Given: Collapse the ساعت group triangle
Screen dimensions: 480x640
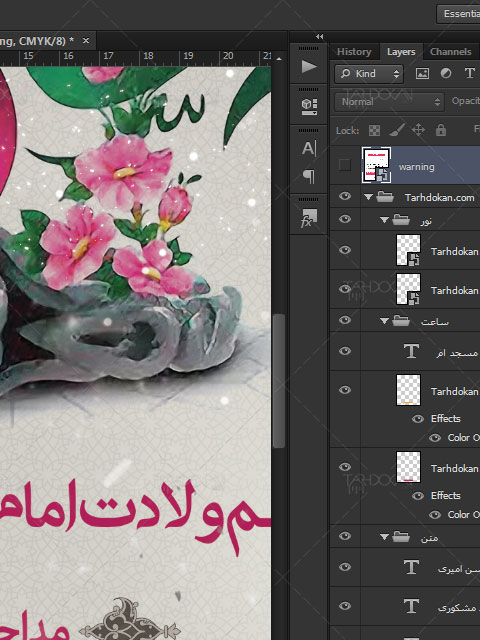Looking at the screenshot, I should tap(384, 321).
